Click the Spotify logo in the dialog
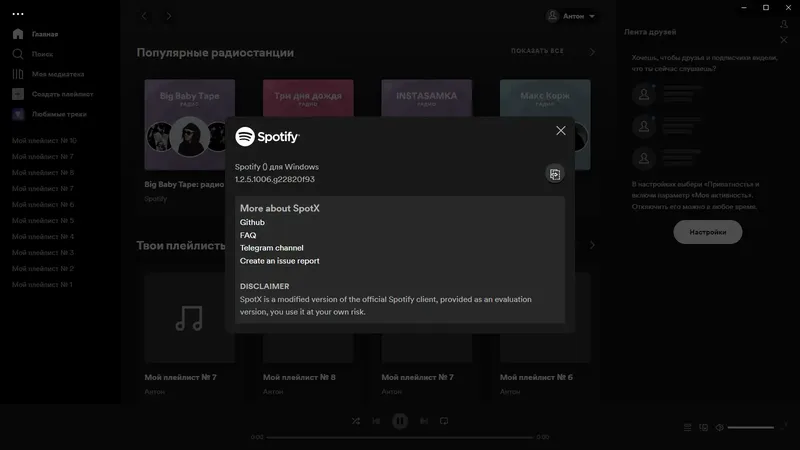 click(x=267, y=137)
